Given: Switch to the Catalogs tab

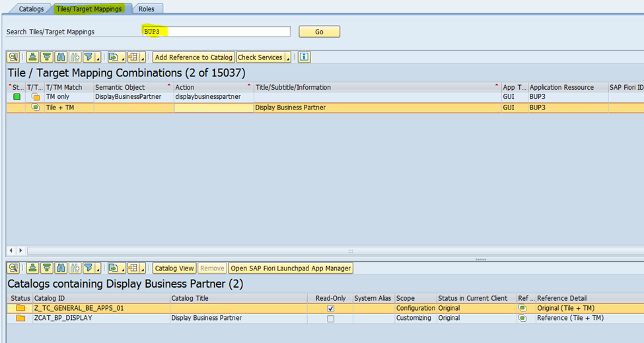Looking at the screenshot, I should 31,9.
